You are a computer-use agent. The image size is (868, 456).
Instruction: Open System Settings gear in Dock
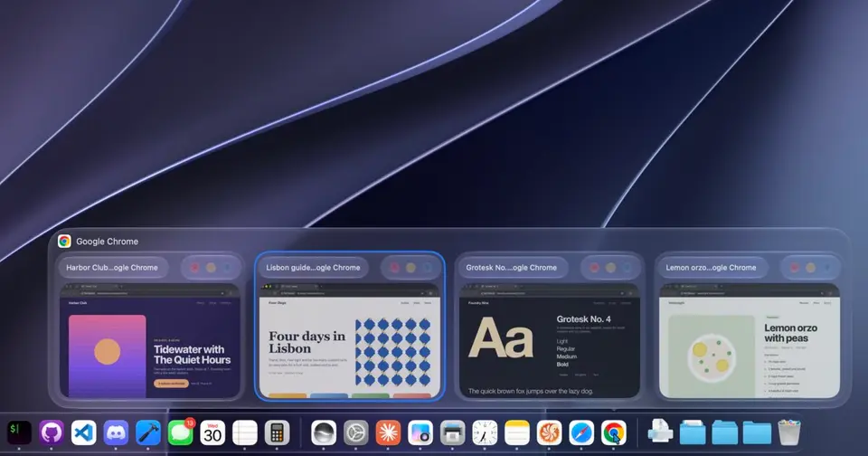pos(356,432)
